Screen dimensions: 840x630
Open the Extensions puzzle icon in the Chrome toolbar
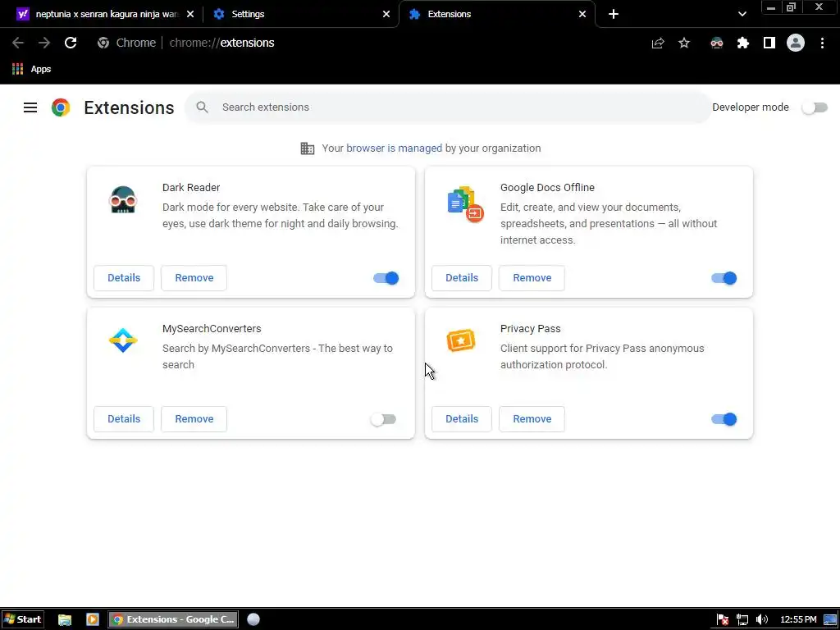tap(742, 43)
